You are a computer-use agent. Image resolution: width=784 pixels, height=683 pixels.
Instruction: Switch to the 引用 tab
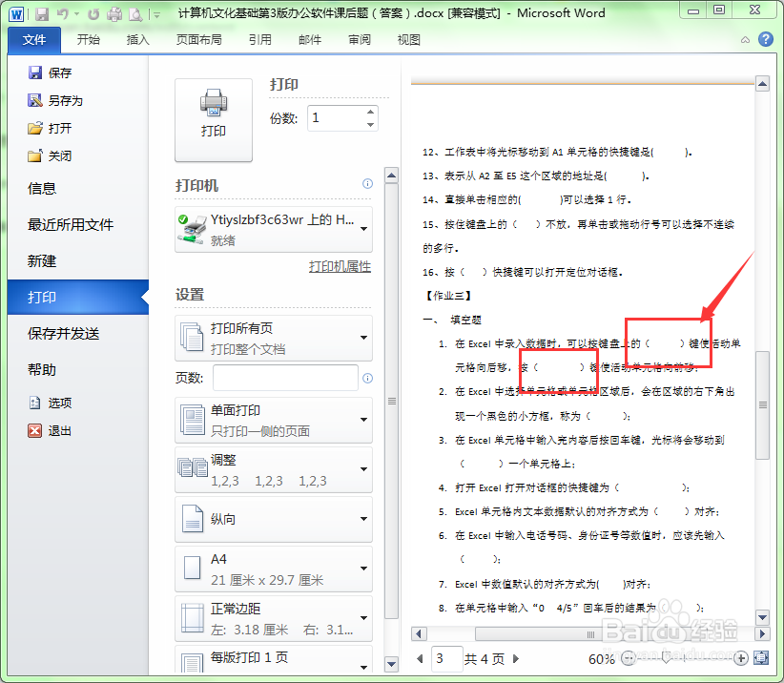tap(260, 39)
